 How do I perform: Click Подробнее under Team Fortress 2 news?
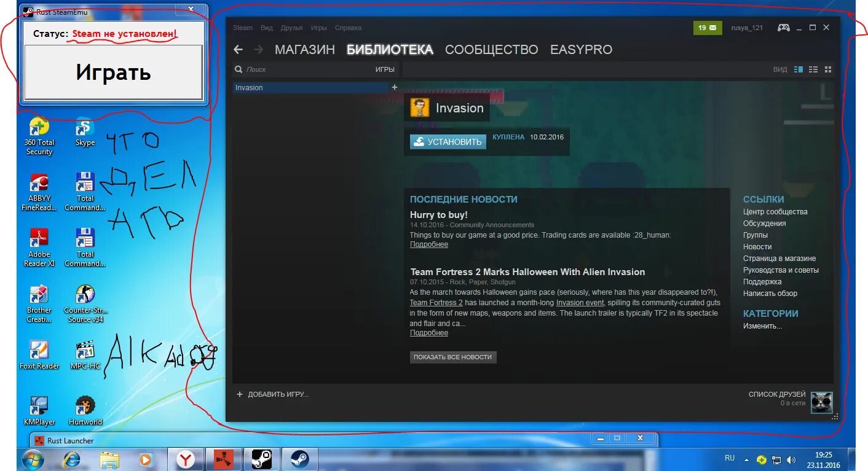click(429, 333)
